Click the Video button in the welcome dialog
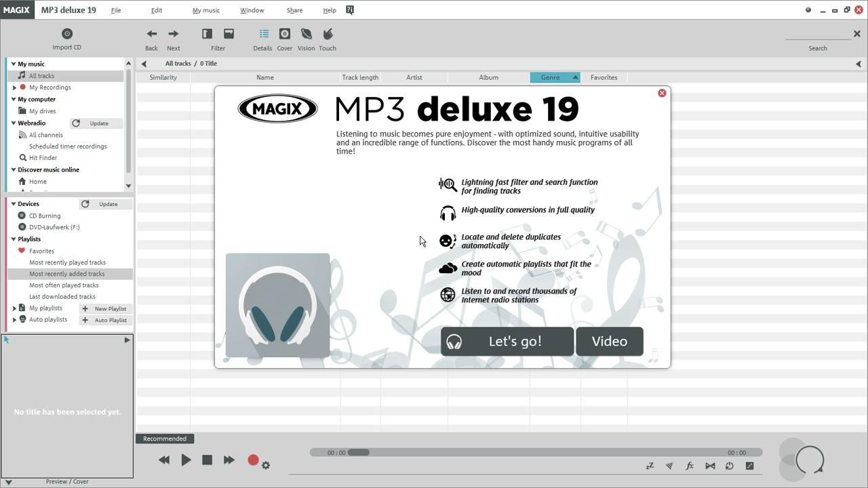Screen dimensions: 868x488 pyautogui.click(x=608, y=341)
